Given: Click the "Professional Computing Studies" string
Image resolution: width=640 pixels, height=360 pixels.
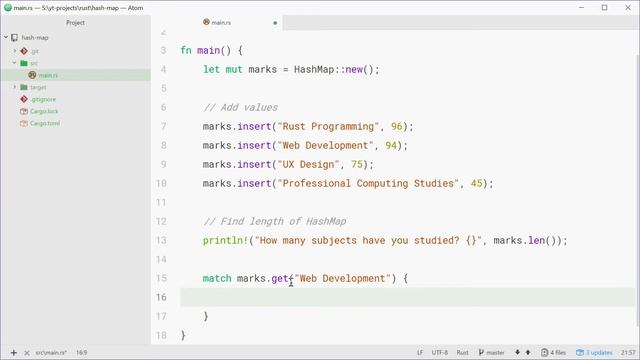Looking at the screenshot, I should 368,184.
